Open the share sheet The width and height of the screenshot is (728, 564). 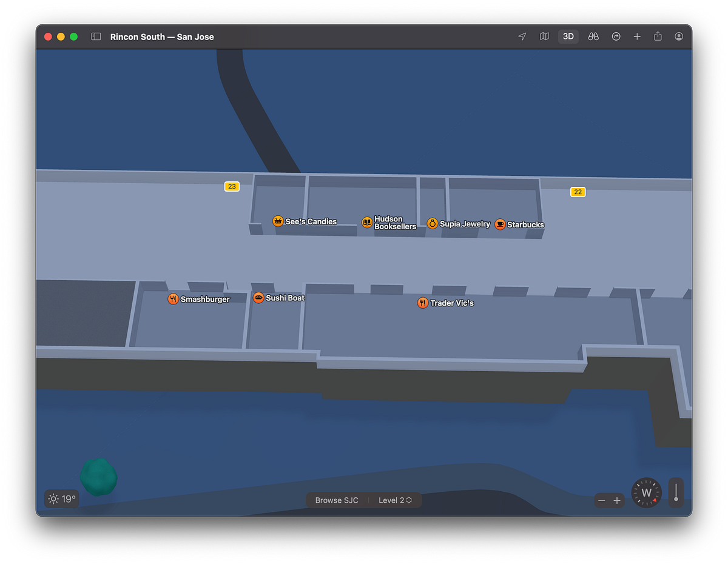pyautogui.click(x=658, y=36)
